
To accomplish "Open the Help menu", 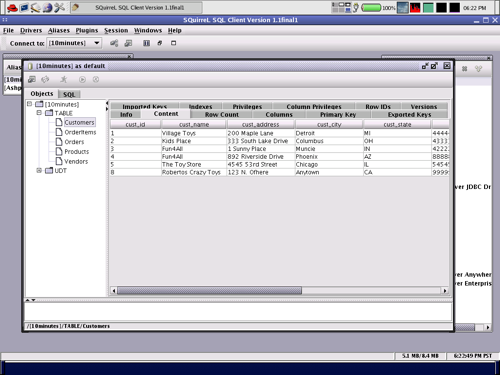I will point(174,30).
